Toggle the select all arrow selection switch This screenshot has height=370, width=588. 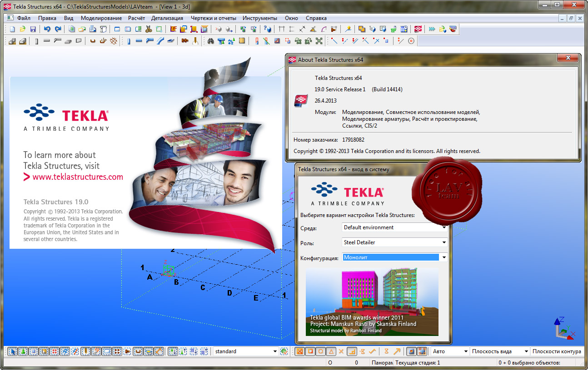(13, 351)
